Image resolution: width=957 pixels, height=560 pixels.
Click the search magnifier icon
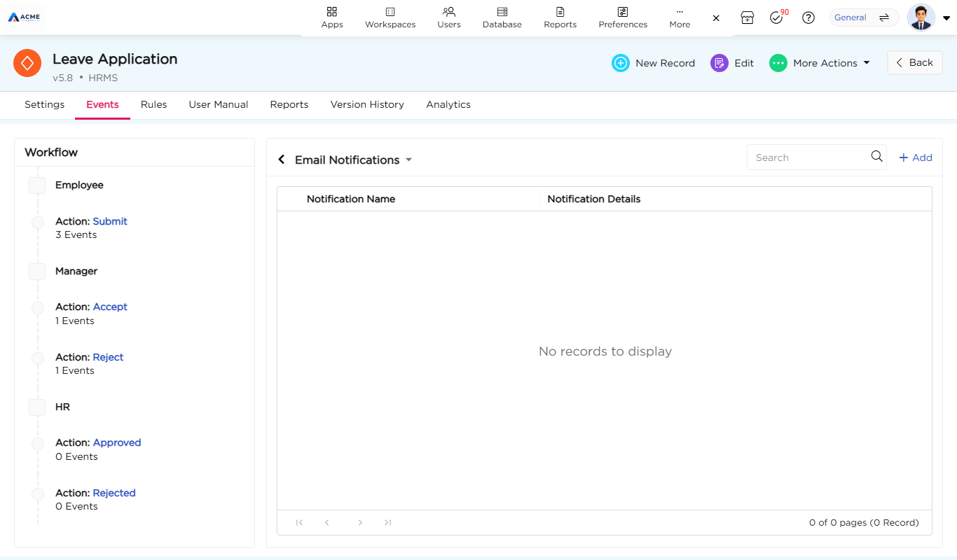pyautogui.click(x=876, y=157)
